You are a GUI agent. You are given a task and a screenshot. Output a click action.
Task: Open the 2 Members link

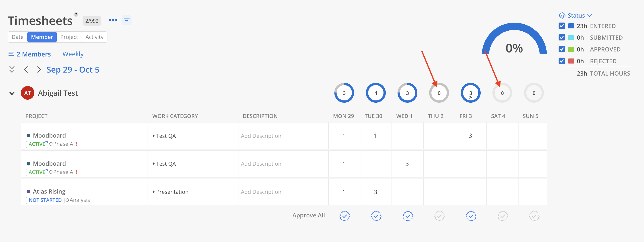30,54
